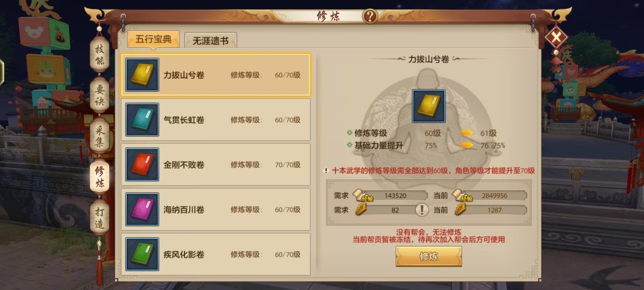Click the red 金刚不败卷 book icon
The width and height of the screenshot is (644, 290).
click(x=142, y=165)
